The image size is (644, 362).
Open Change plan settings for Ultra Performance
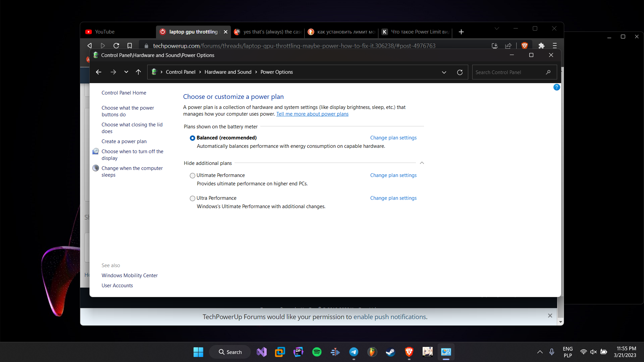(393, 198)
